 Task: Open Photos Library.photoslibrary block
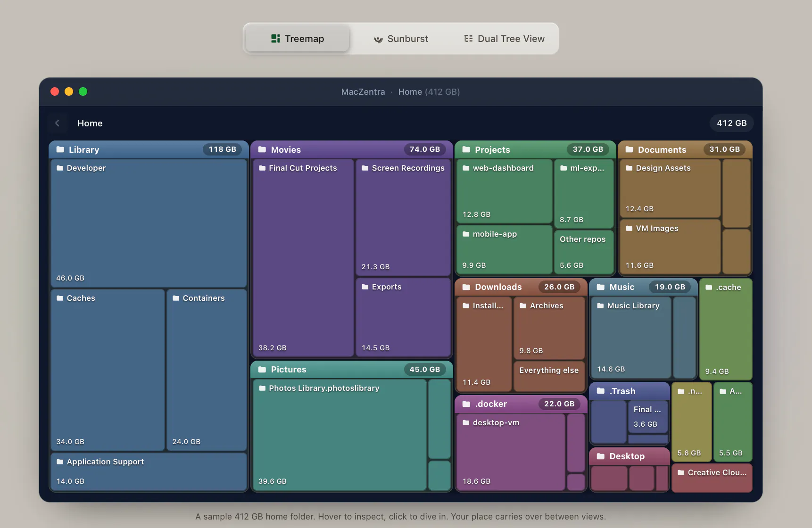click(x=340, y=435)
